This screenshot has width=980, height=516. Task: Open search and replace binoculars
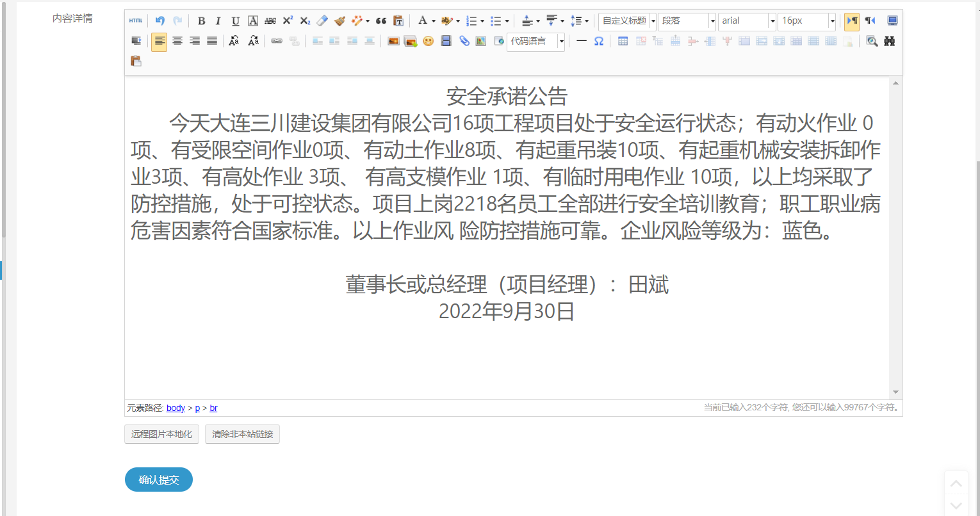click(x=890, y=41)
